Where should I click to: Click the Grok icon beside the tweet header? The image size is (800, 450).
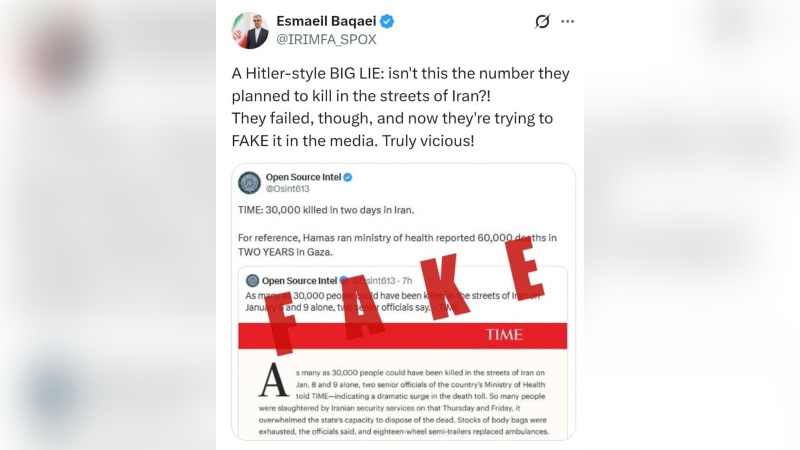[x=543, y=22]
